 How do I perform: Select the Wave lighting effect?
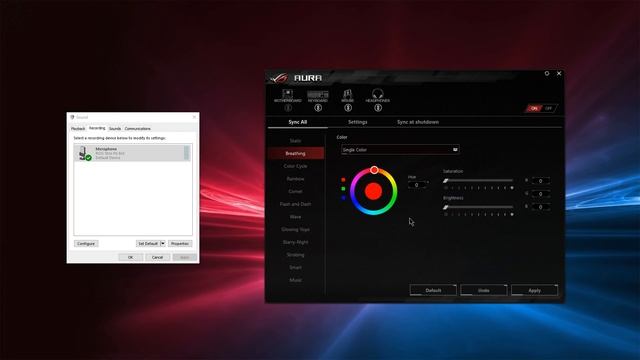coord(296,217)
